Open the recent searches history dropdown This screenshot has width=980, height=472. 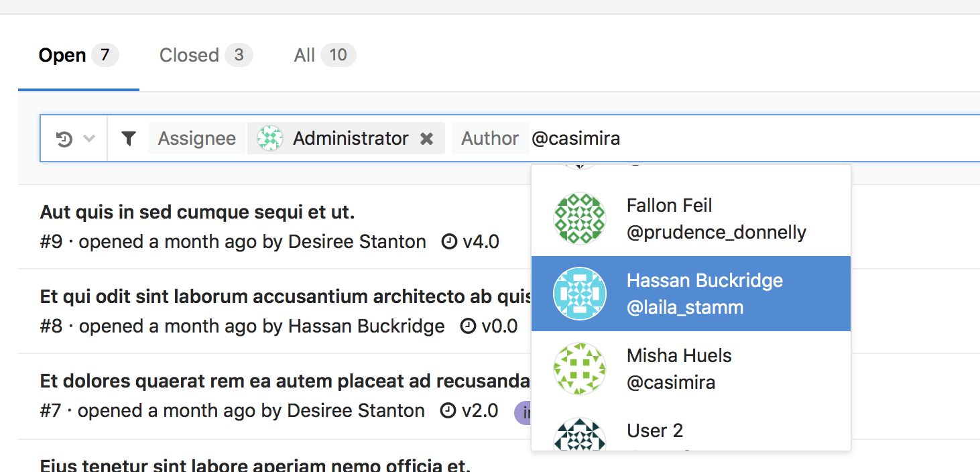point(74,139)
